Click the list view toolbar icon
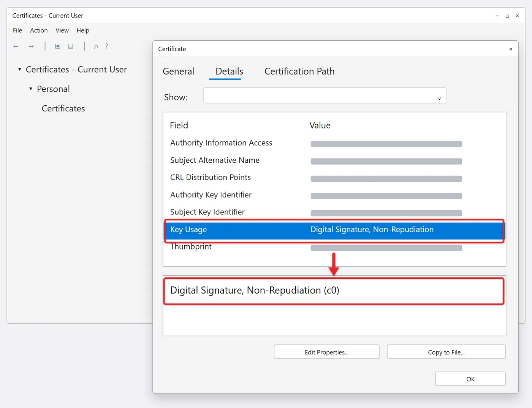The width and height of the screenshot is (532, 408). 71,46
